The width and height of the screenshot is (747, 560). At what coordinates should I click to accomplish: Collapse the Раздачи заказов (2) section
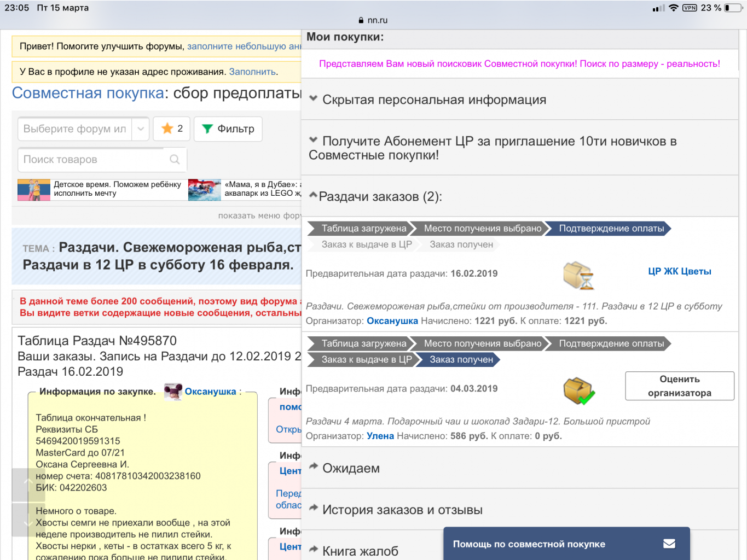click(520, 196)
